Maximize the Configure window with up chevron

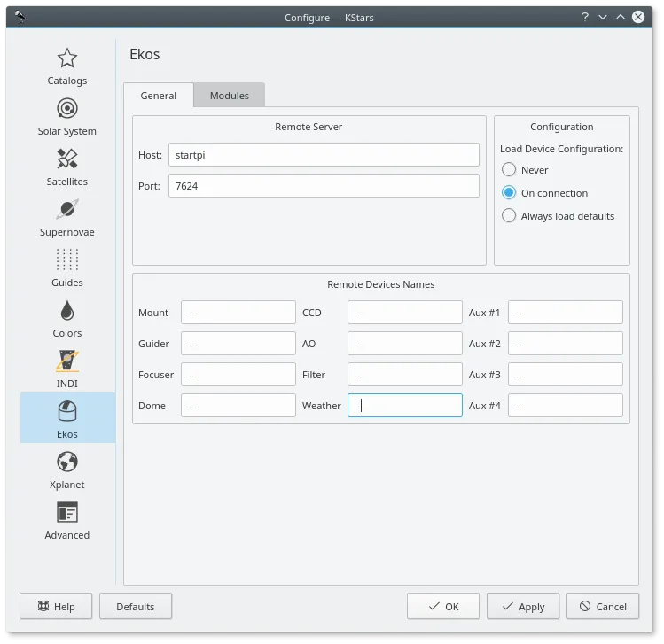pyautogui.click(x=621, y=17)
